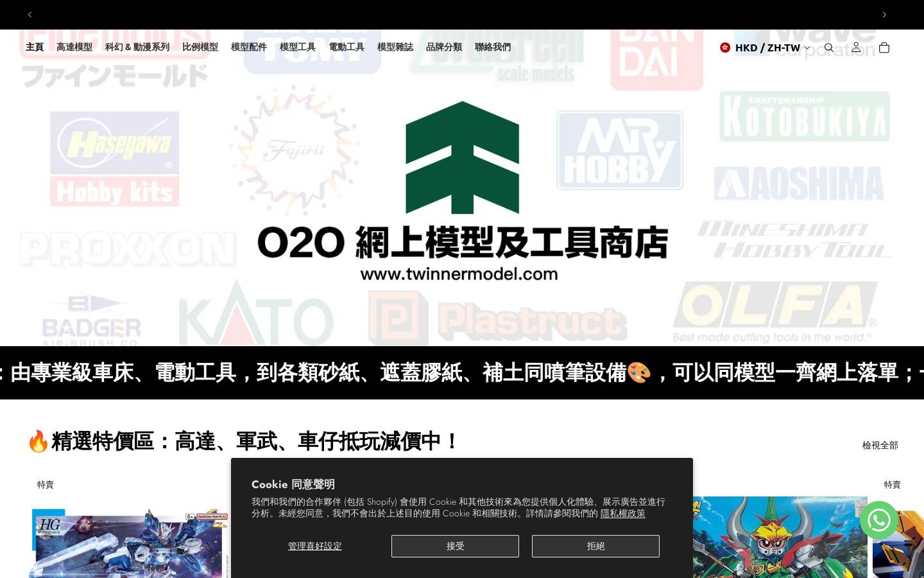Open the 比例模型 menu
This screenshot has height=578, width=924.
pyautogui.click(x=200, y=47)
